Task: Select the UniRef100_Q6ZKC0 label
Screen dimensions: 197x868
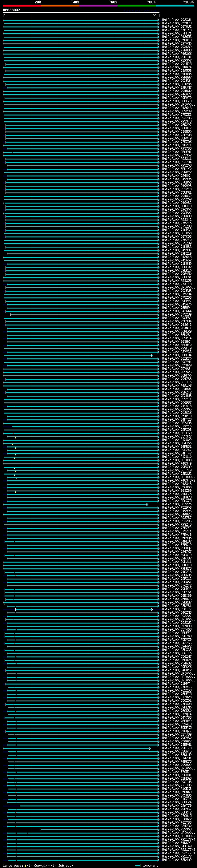Action: [177, 358]
